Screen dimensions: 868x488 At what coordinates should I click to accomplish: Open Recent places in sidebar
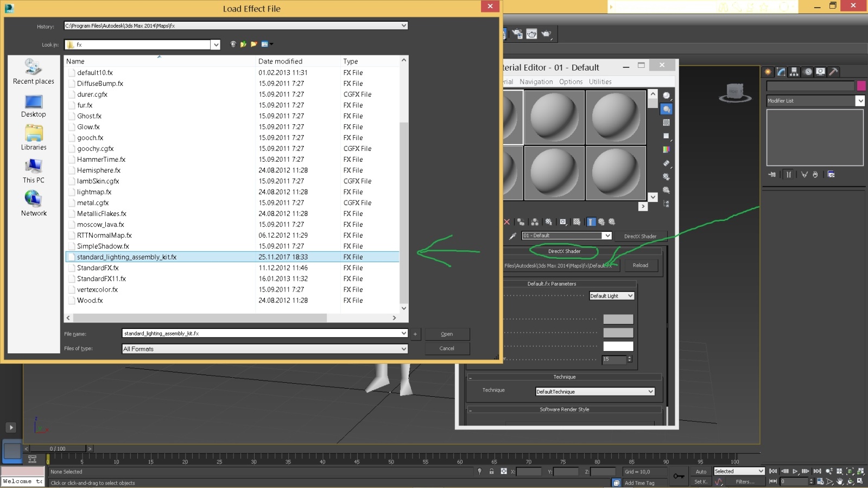tap(34, 72)
